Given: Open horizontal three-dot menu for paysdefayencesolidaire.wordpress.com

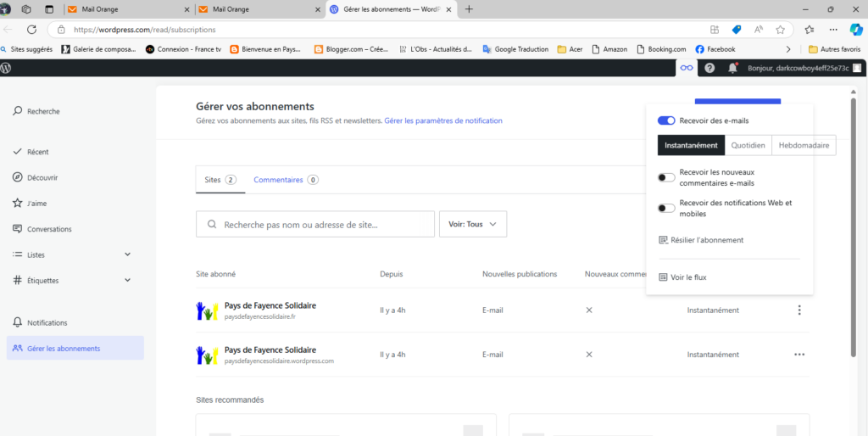Looking at the screenshot, I should (x=798, y=355).
